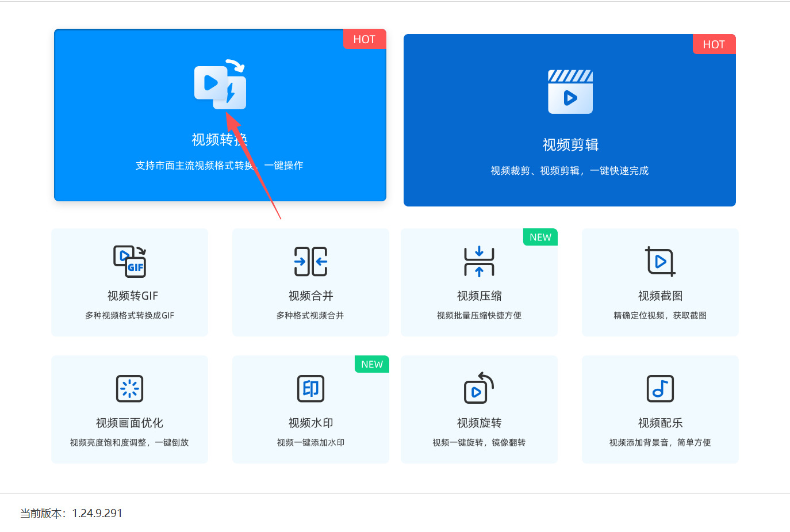Click the NEW badge on 视频压缩 card

point(540,237)
